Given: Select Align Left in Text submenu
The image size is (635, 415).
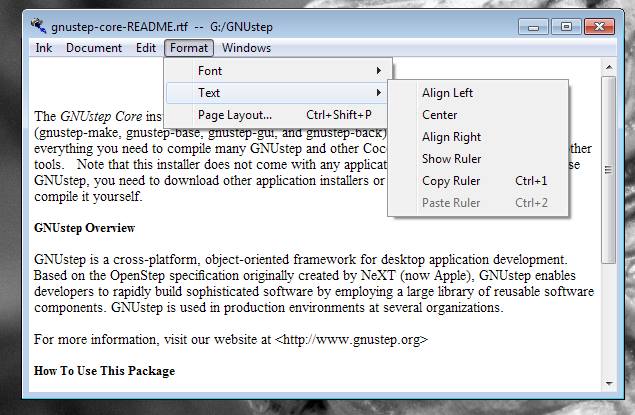Looking at the screenshot, I should 447,93.
